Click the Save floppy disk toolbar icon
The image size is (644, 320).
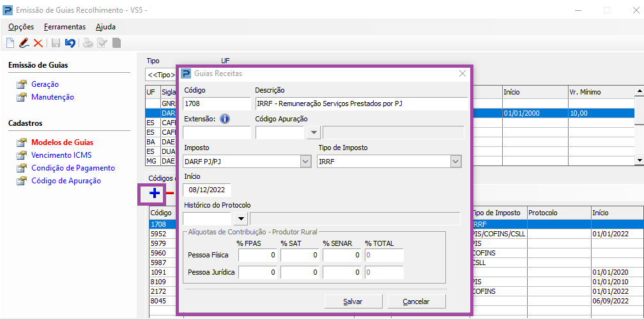[x=56, y=43]
